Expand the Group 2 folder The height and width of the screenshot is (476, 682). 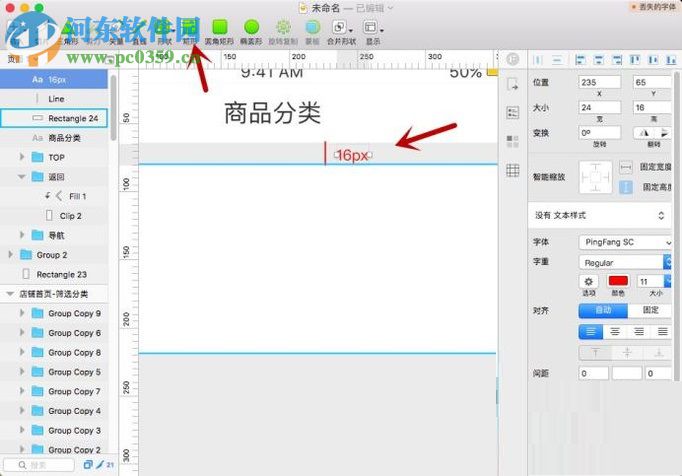(x=10, y=255)
